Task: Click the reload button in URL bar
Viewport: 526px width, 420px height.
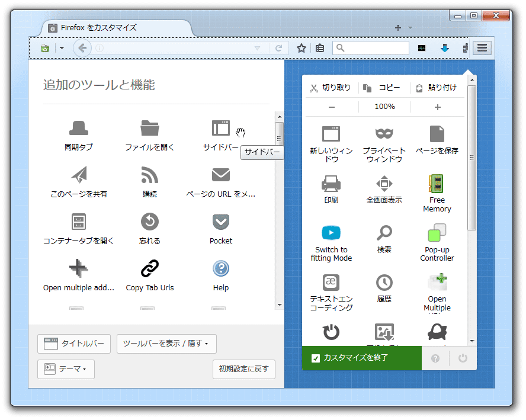Action: [x=278, y=49]
